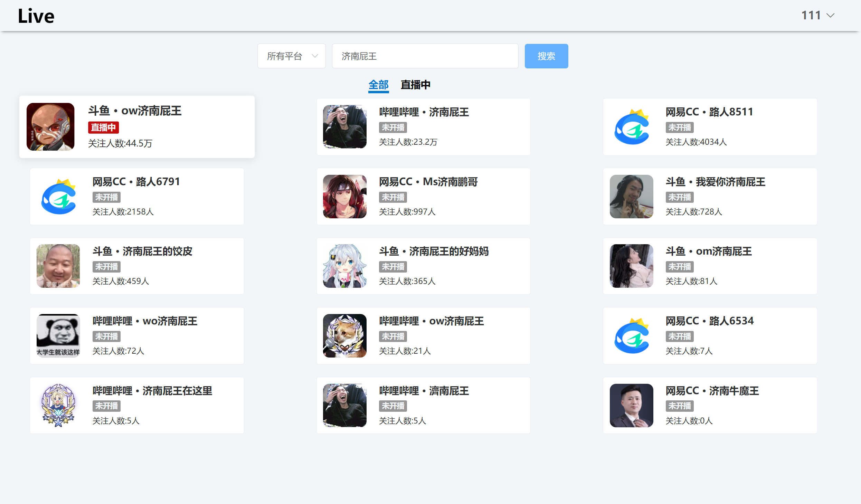
Task: Go to the Live home logo
Action: tap(36, 16)
